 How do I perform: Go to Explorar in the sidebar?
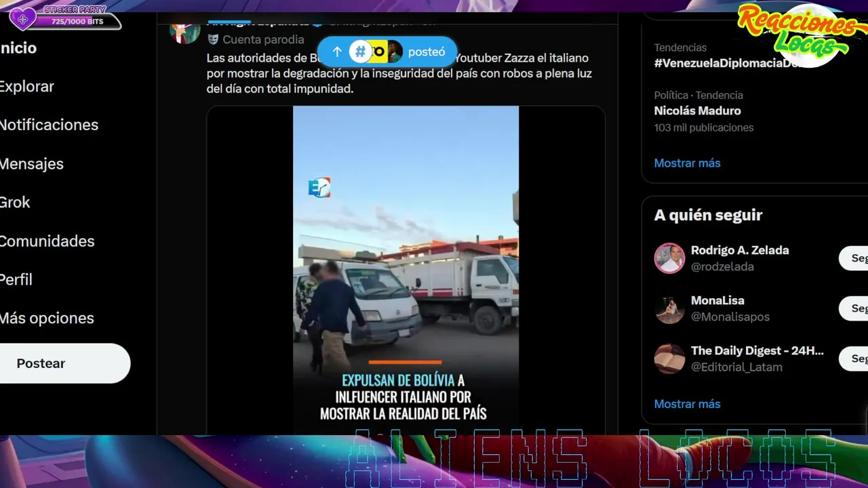[26, 87]
